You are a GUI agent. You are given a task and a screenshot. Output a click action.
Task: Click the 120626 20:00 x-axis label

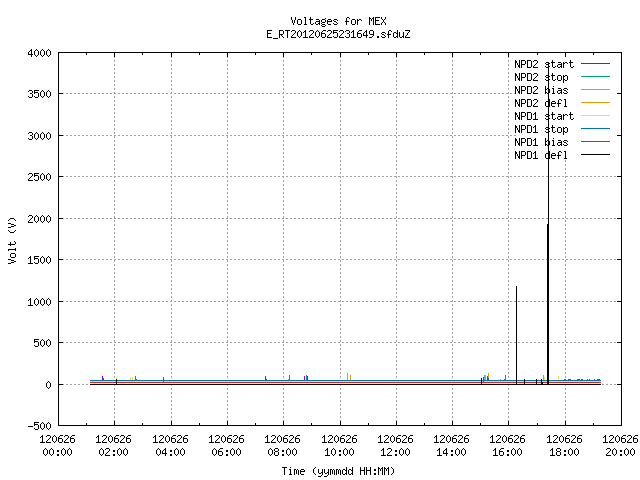[620, 446]
